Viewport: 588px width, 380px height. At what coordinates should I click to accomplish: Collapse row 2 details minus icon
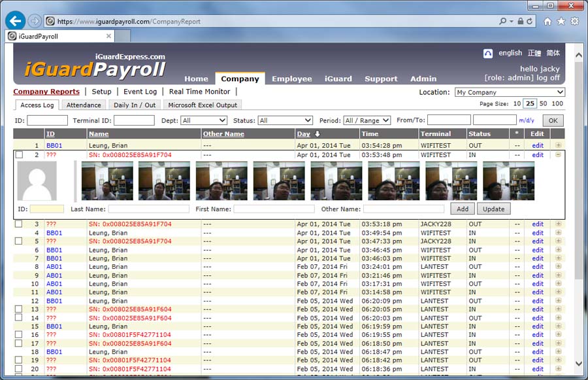click(x=559, y=154)
